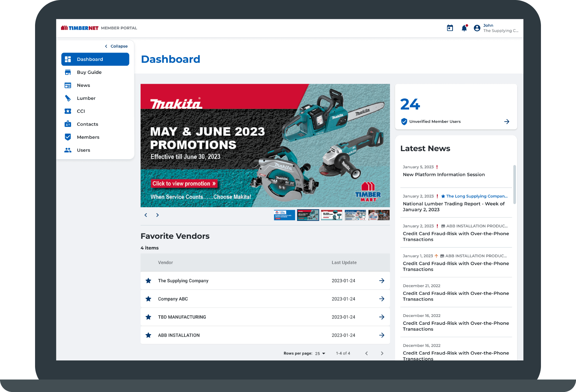The width and height of the screenshot is (576, 392).
Task: Open Buy Guide menu item
Action: click(95, 72)
